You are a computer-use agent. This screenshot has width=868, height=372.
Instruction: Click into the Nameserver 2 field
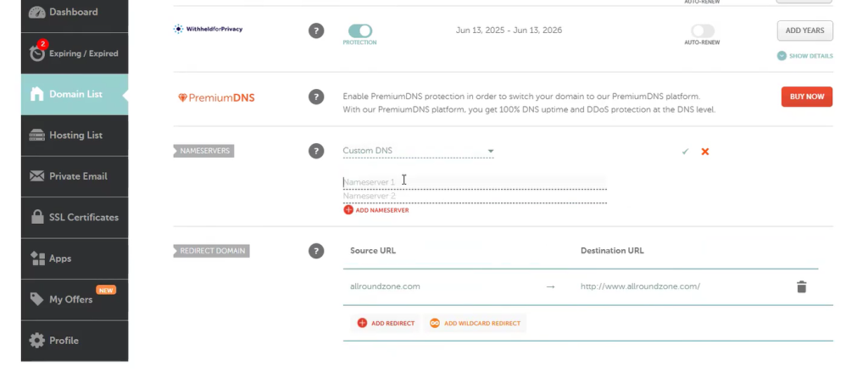pyautogui.click(x=475, y=196)
